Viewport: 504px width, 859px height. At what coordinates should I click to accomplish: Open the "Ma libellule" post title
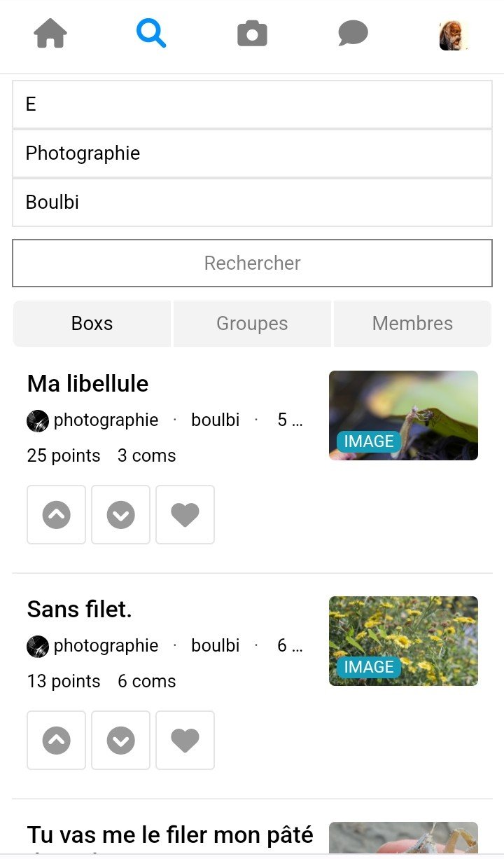pos(88,383)
